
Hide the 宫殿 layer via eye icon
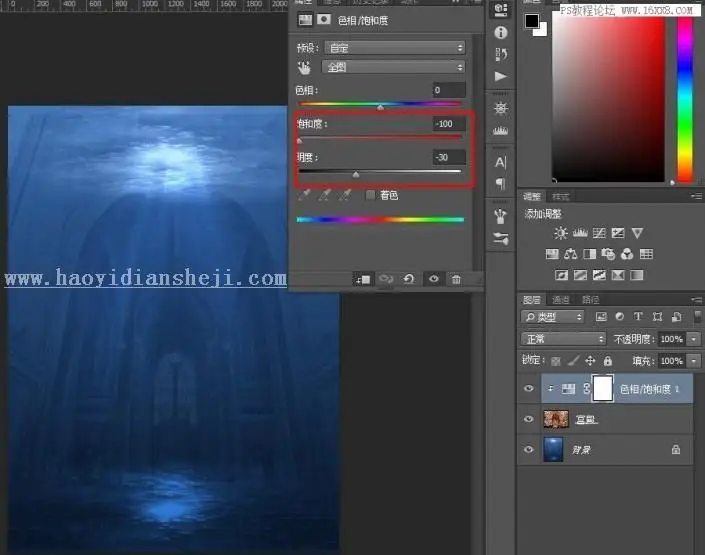click(x=529, y=419)
